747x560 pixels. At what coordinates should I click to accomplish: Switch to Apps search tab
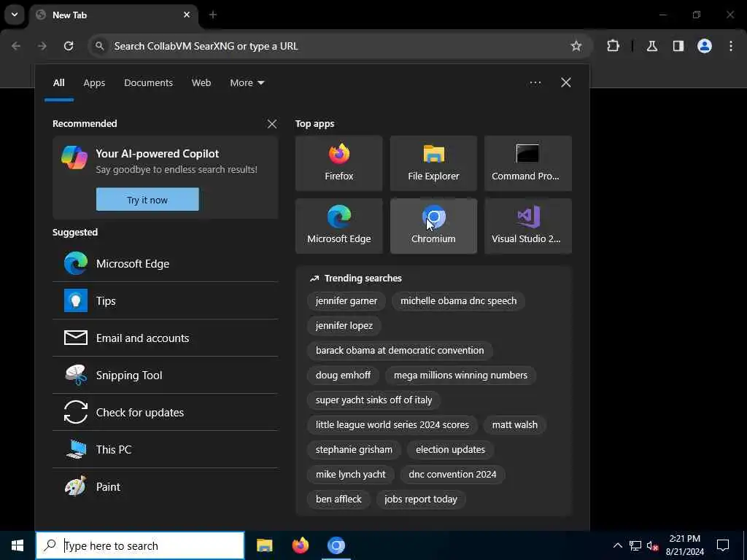94,82
